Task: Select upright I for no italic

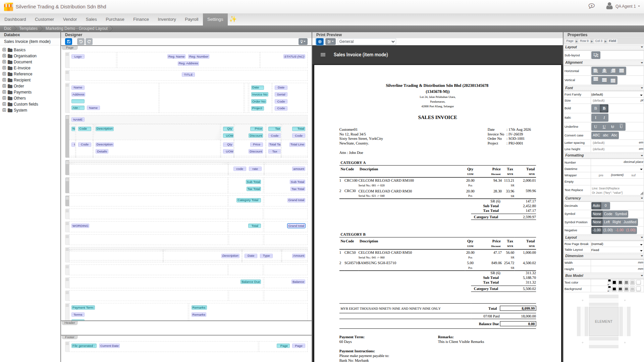Action: (x=596, y=118)
